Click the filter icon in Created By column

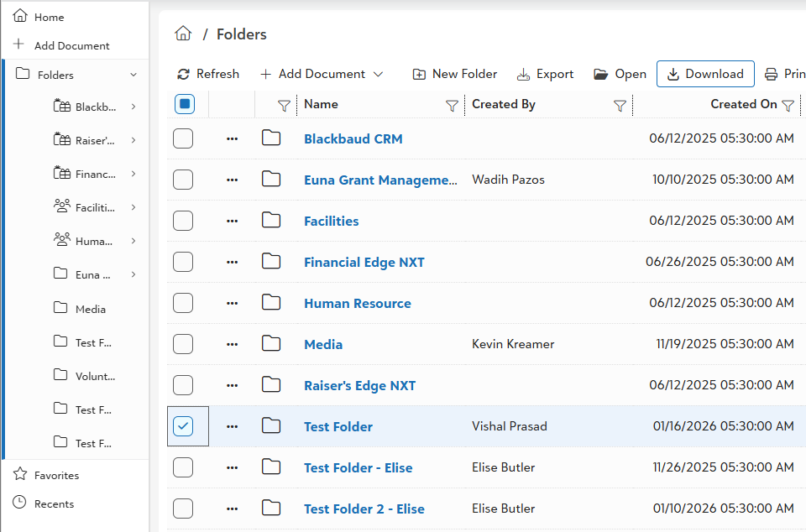point(620,106)
